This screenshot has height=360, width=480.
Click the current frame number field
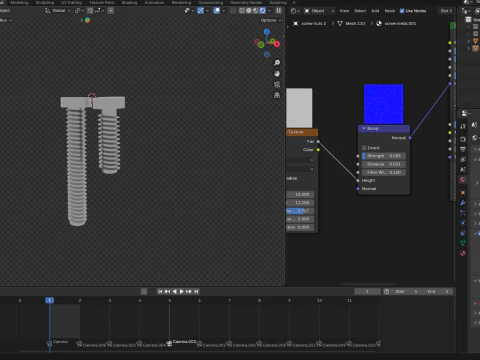click(367, 291)
